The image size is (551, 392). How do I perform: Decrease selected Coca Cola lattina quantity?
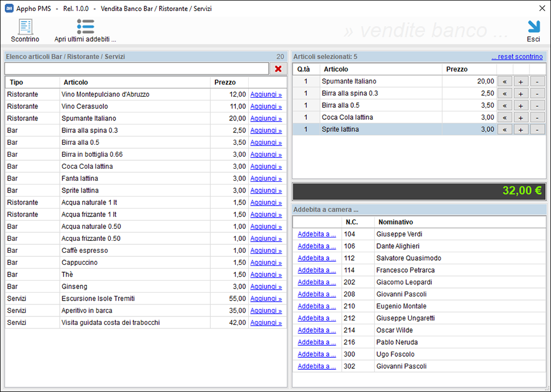click(537, 118)
